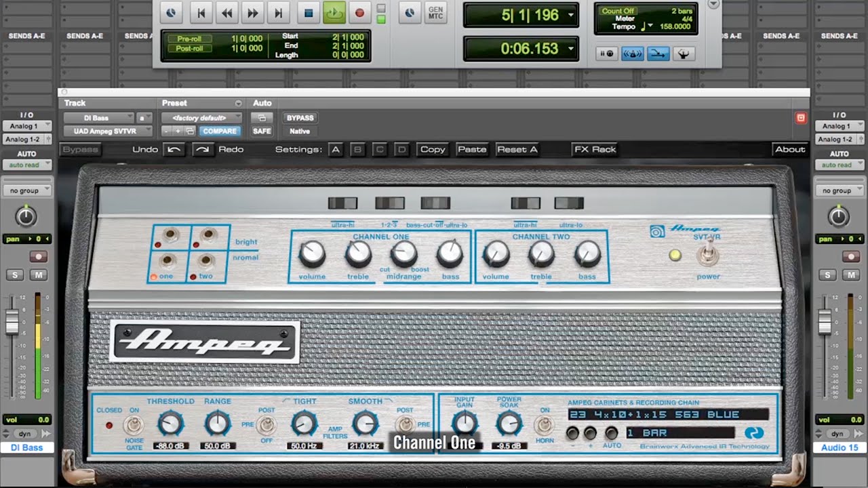Flip the amp power toggle switch
This screenshot has height=488, width=868.
[x=709, y=253]
